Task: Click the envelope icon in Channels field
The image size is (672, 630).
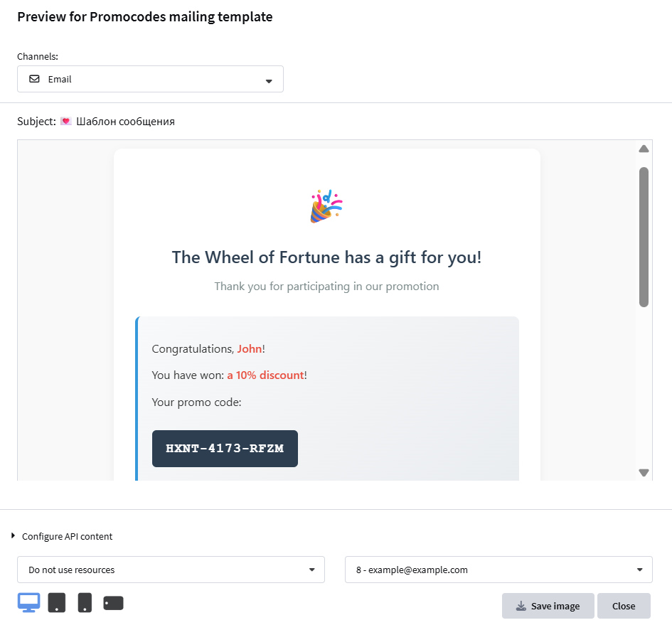Action: point(34,79)
